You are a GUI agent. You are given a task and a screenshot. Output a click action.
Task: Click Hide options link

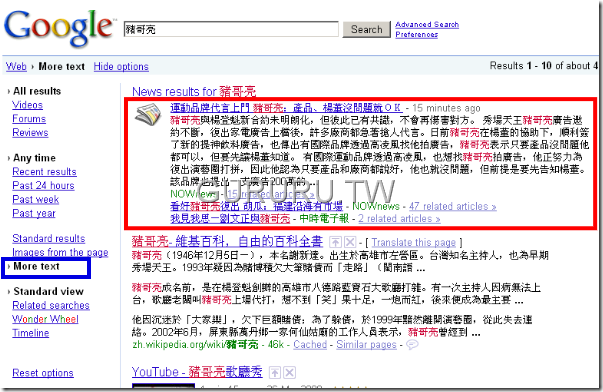(x=121, y=67)
